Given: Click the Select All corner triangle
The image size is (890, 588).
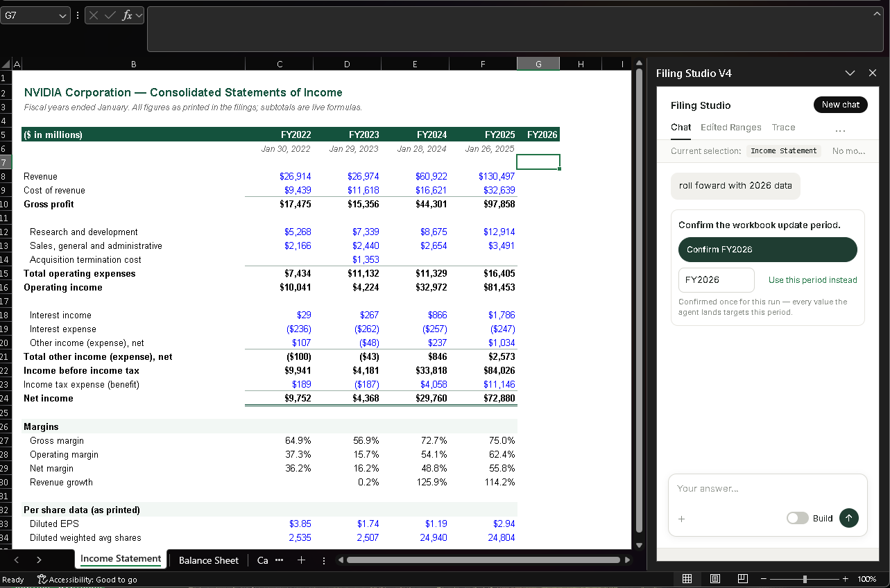Looking at the screenshot, I should [6, 64].
